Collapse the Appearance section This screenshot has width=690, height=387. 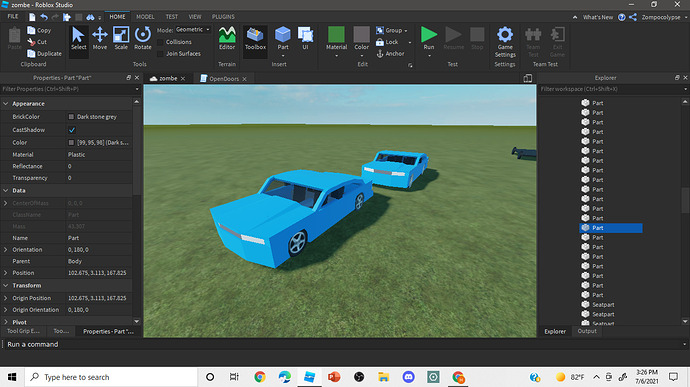pos(6,104)
